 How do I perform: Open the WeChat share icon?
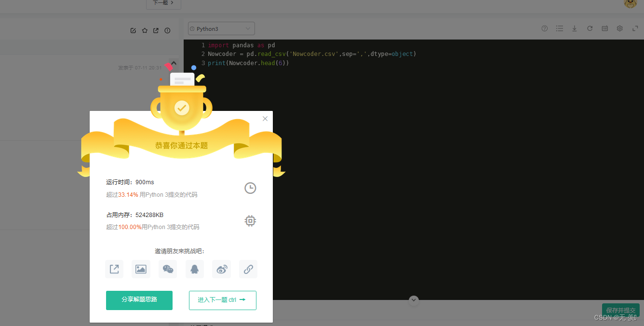(168, 269)
